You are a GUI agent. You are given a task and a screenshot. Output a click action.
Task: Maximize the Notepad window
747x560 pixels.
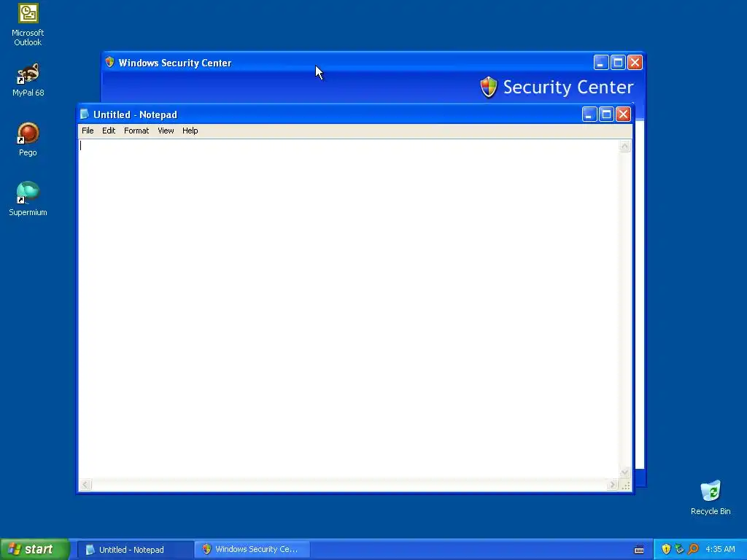pos(606,114)
